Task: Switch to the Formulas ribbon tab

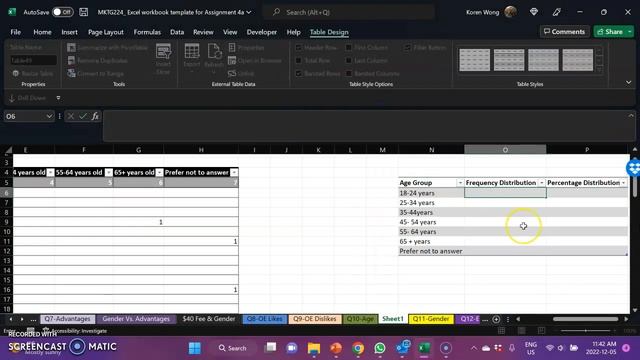Action: [147, 32]
